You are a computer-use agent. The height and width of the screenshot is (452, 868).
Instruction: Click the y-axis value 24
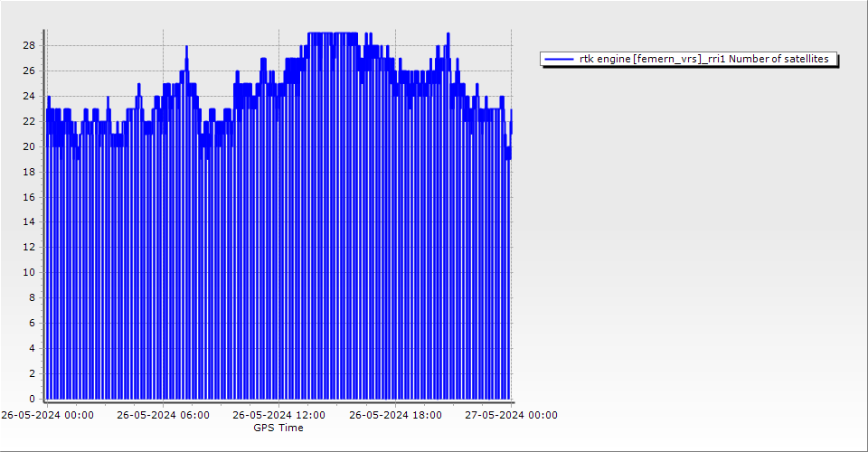click(x=29, y=96)
